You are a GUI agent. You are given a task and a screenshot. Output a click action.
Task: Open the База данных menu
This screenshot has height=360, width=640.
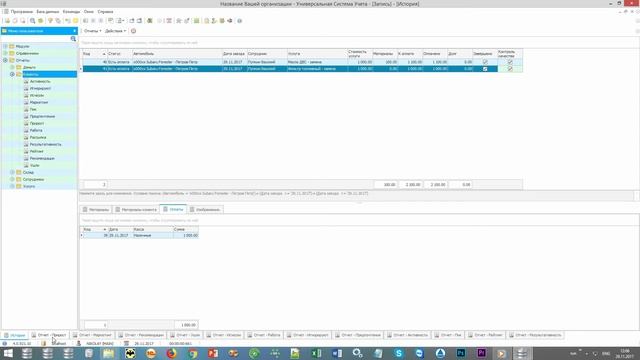[47, 12]
